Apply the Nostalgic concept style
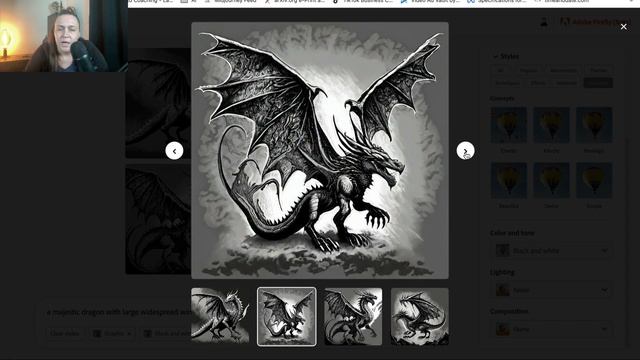This screenshot has width=640, height=360. 594,125
